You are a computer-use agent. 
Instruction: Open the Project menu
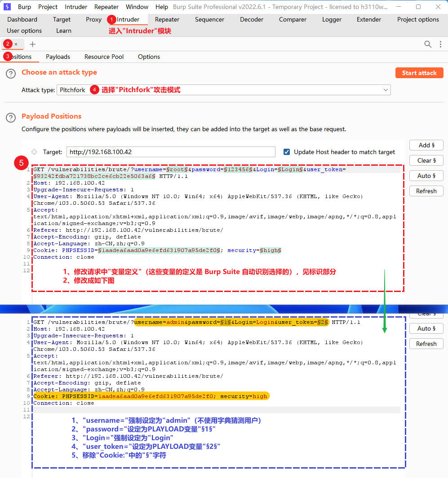[48, 7]
